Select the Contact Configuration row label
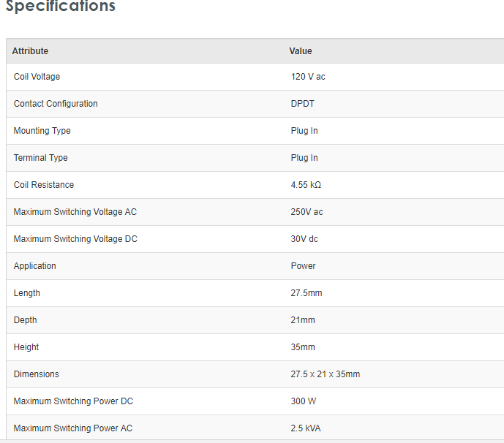This screenshot has width=504, height=443. point(56,104)
